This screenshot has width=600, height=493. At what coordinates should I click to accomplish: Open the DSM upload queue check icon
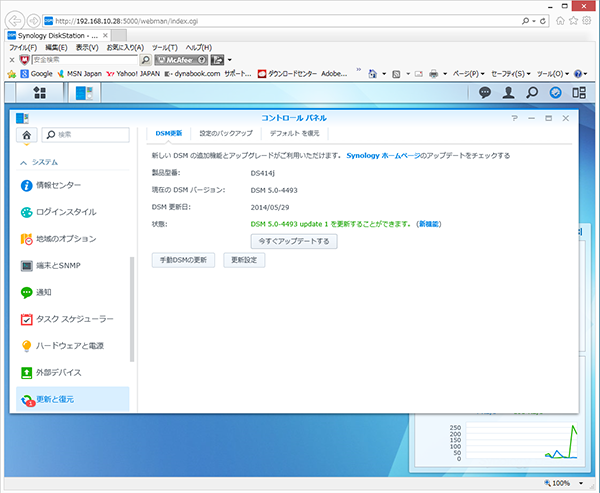click(555, 93)
